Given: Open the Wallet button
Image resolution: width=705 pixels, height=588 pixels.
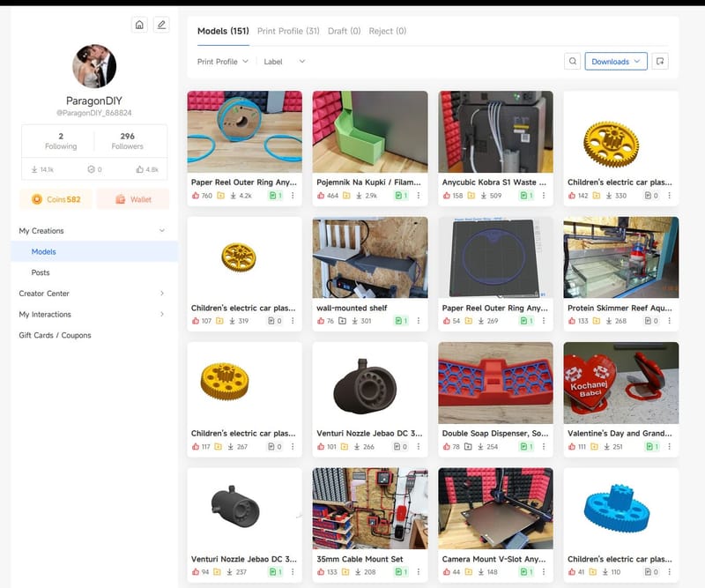Looking at the screenshot, I should click(133, 199).
